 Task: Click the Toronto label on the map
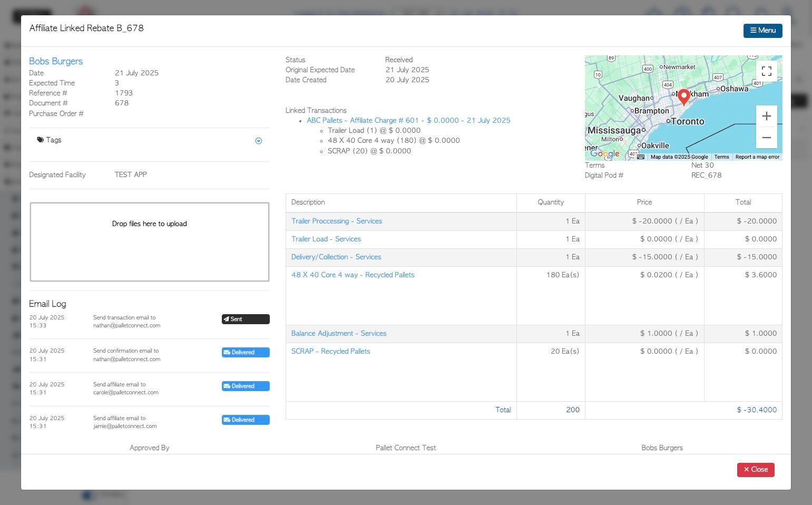point(688,121)
